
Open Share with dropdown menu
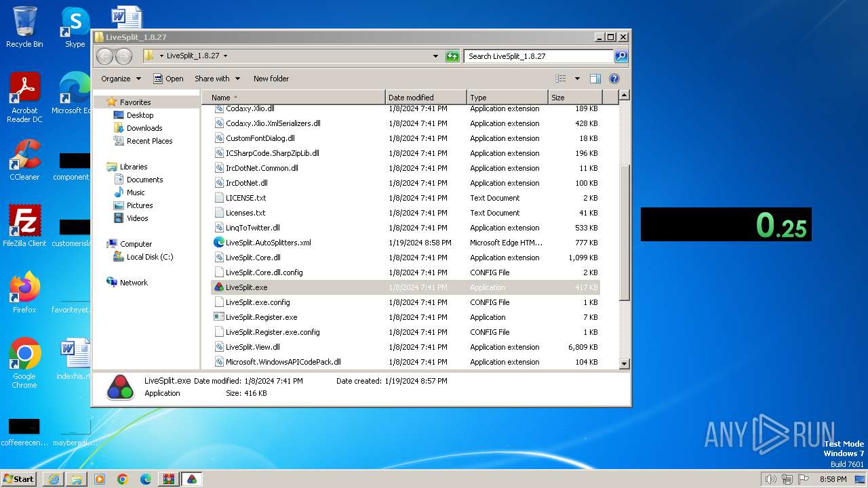tap(216, 79)
